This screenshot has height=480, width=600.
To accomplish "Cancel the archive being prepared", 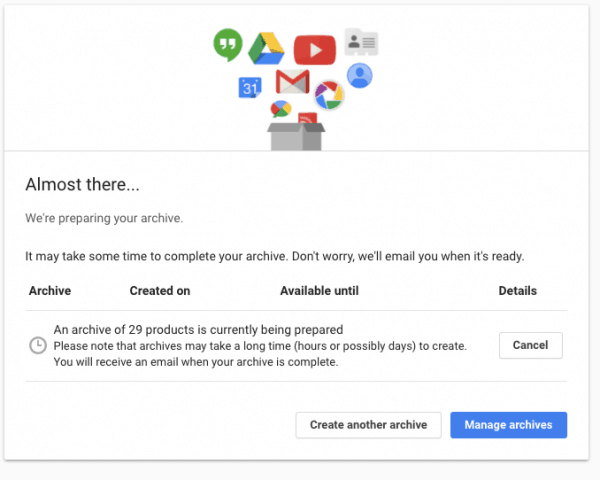I will click(530, 345).
